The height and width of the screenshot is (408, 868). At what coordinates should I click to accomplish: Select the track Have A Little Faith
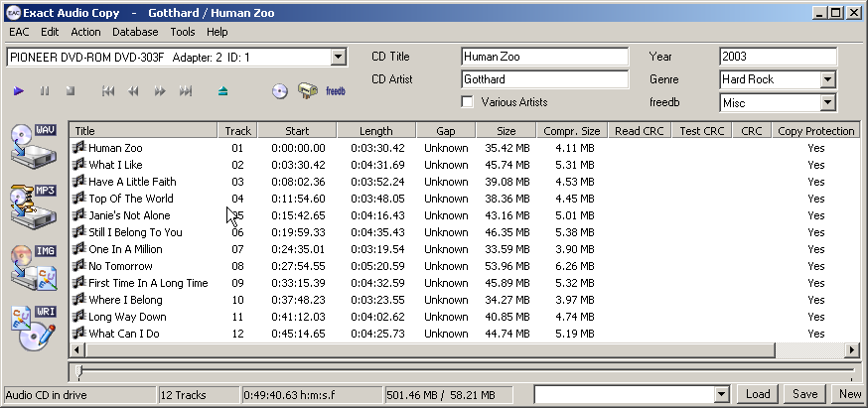(x=132, y=182)
